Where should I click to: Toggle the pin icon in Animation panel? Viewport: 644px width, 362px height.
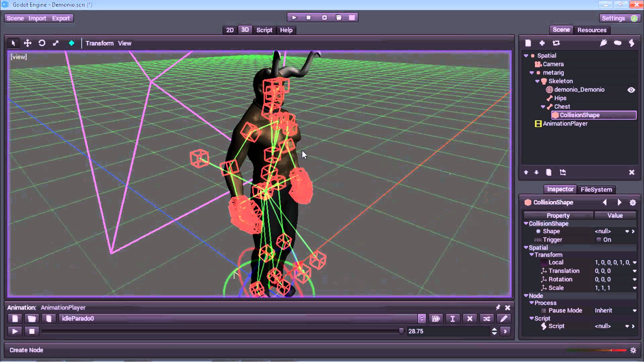498,307
